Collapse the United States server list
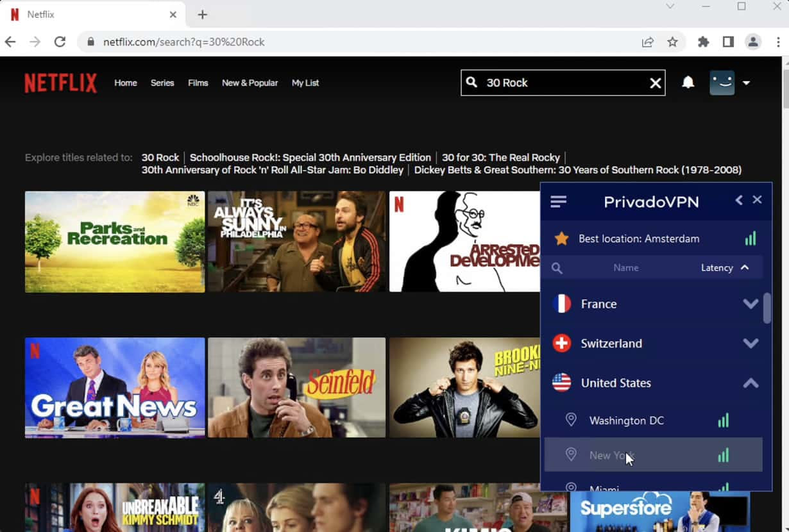The width and height of the screenshot is (789, 532). pyautogui.click(x=750, y=383)
